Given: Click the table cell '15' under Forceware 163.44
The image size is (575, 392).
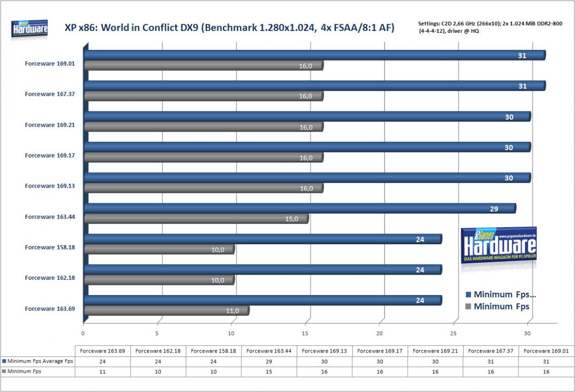Looking at the screenshot, I should coord(269,372).
